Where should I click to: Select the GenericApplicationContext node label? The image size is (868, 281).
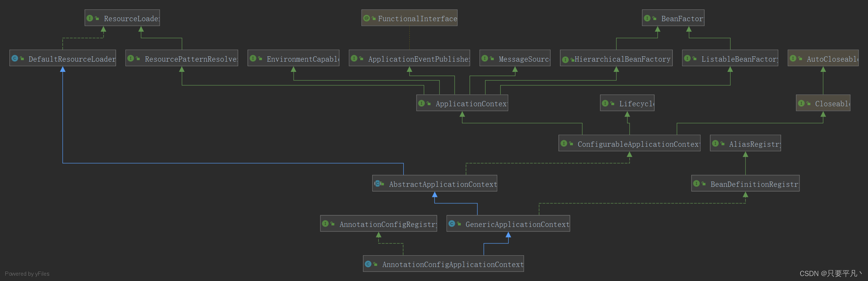518,224
